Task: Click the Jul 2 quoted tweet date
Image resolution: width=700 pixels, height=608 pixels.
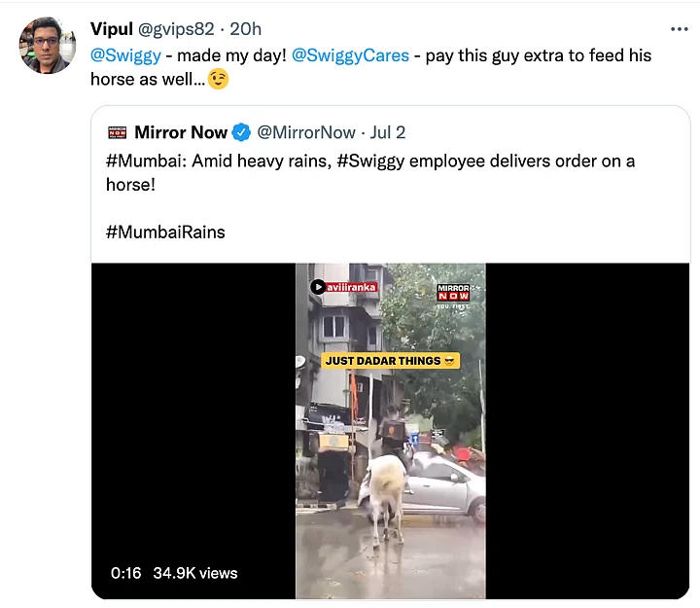Action: click(x=387, y=132)
